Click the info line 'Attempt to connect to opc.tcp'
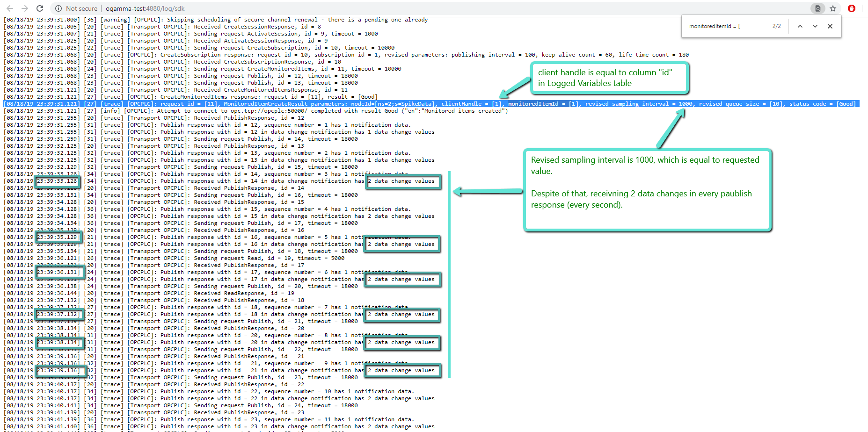The height and width of the screenshot is (432, 868). (x=304, y=111)
